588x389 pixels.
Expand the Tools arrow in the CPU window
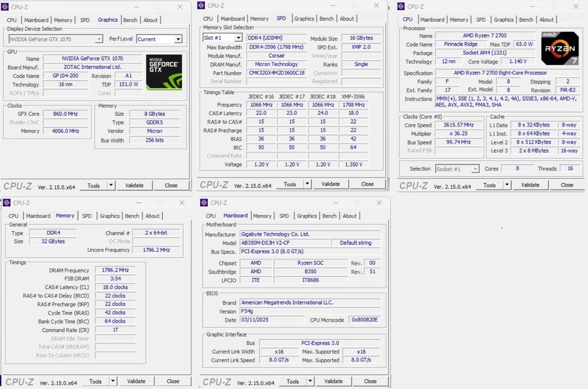pyautogui.click(x=507, y=185)
